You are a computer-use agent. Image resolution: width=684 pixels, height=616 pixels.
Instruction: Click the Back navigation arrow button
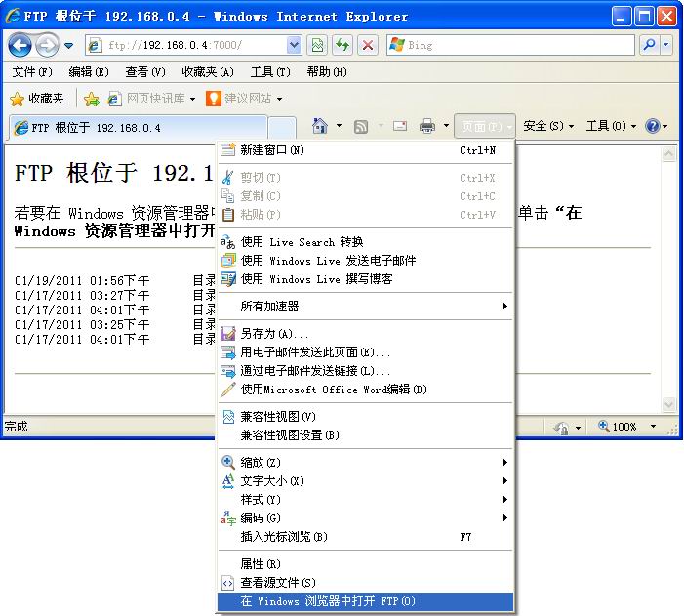(20, 45)
